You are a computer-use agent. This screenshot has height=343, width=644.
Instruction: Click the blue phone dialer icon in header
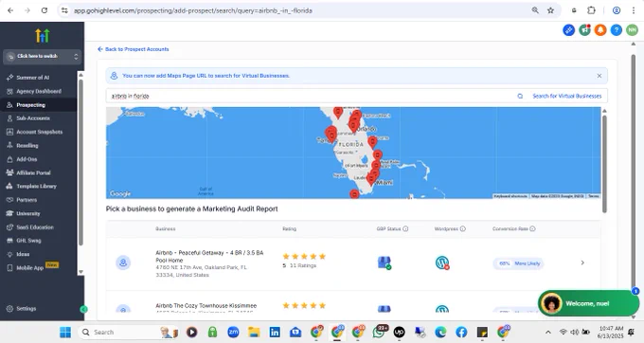coord(568,30)
